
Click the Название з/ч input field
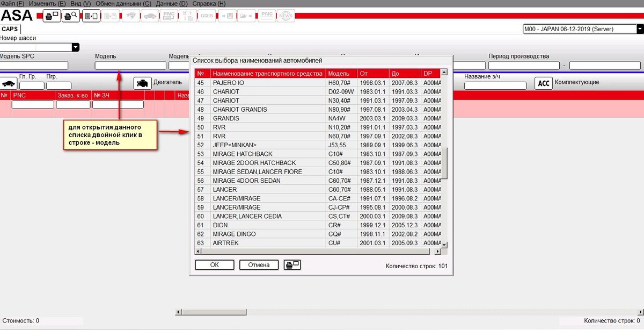point(495,85)
